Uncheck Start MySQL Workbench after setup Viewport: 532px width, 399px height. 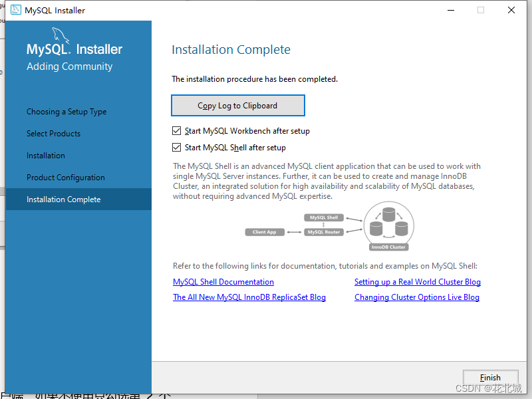tap(176, 130)
